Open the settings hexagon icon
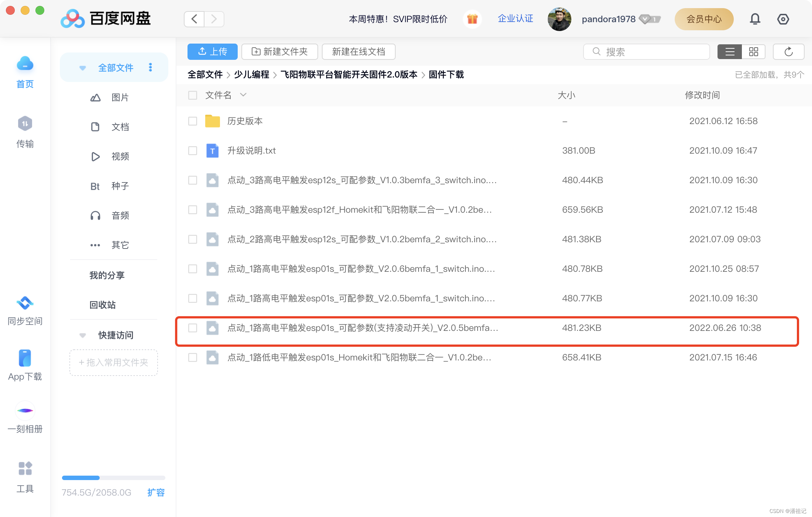This screenshot has height=517, width=812. coord(783,19)
